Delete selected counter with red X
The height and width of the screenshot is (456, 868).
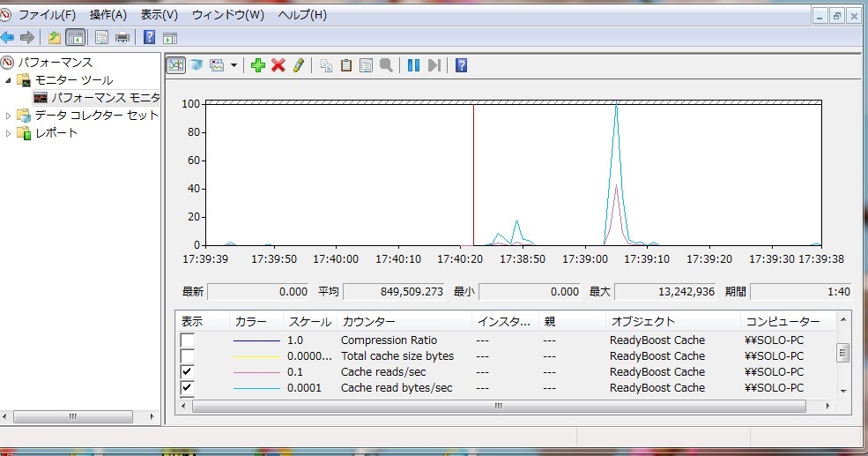(278, 65)
